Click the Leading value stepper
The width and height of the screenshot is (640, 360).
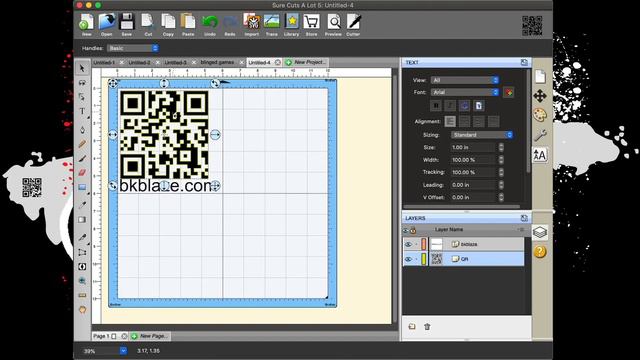pyautogui.click(x=501, y=185)
